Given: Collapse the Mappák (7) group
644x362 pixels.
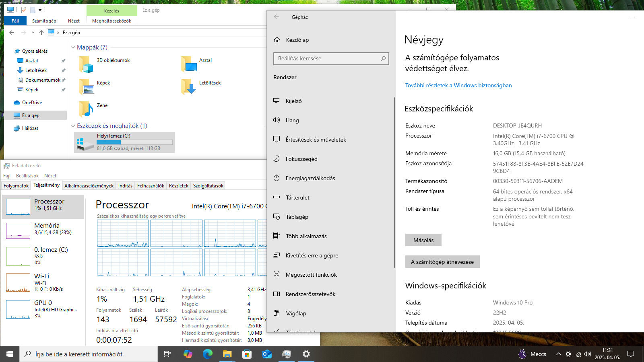Looking at the screenshot, I should coord(73,47).
